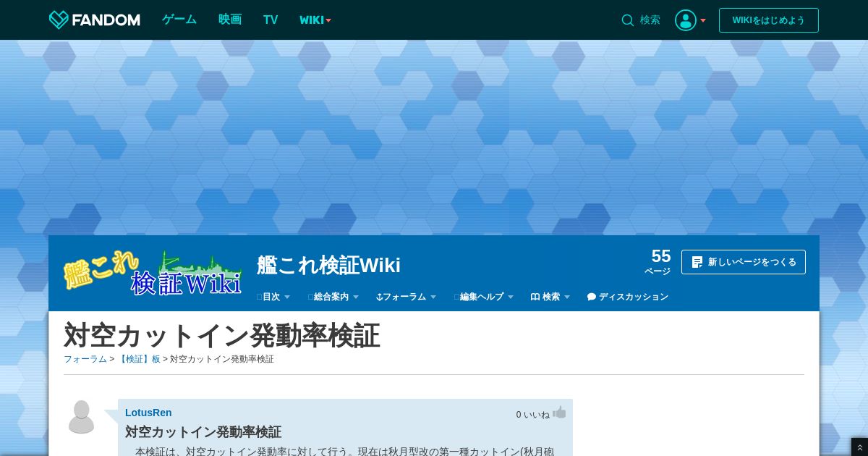
Task: Click the main heading 対空カットイン発動率検証
Action: [222, 336]
